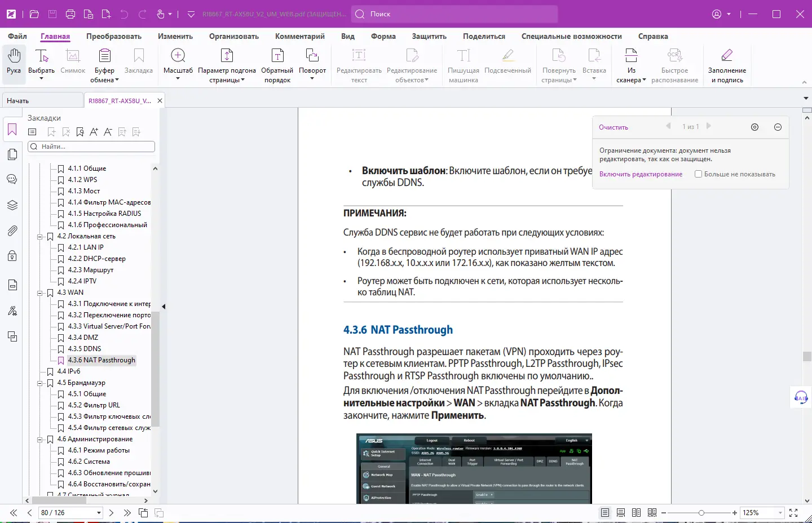Check the Больше не показывать checkbox

[698, 174]
